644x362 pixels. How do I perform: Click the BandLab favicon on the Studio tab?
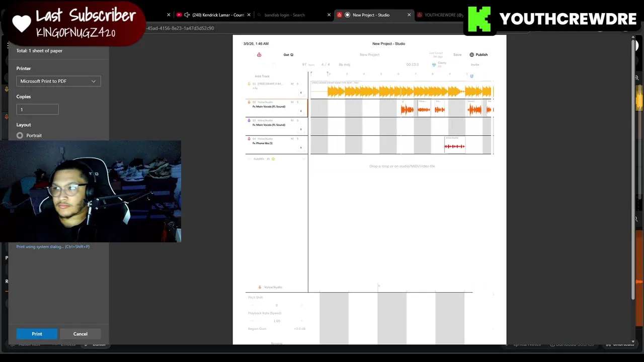339,15
